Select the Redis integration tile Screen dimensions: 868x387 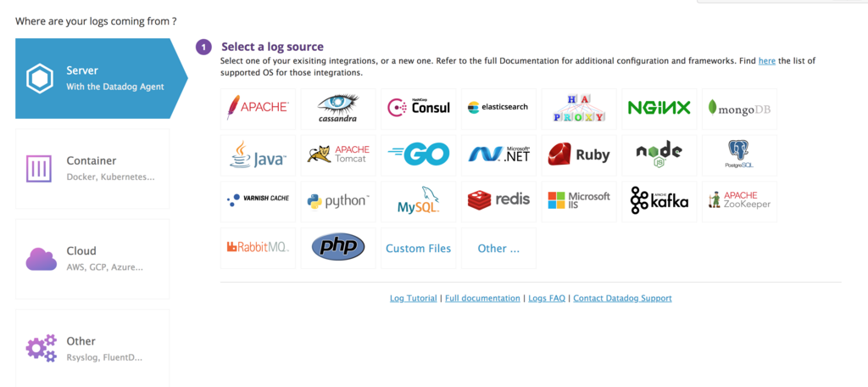tap(498, 202)
